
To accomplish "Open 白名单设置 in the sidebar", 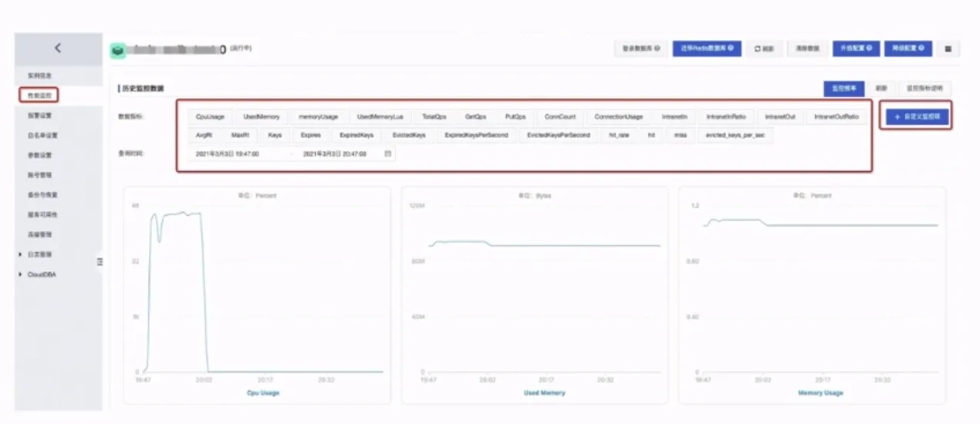I will pyautogui.click(x=42, y=135).
